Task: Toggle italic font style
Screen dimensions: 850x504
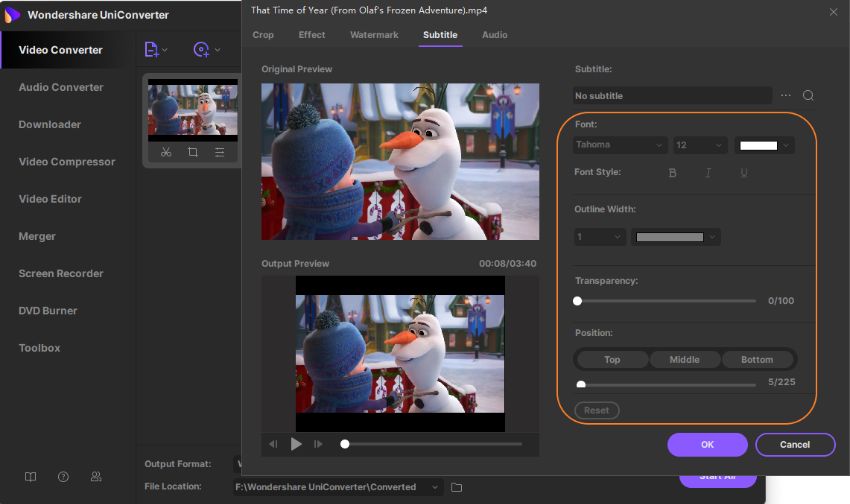Action: pyautogui.click(x=708, y=173)
